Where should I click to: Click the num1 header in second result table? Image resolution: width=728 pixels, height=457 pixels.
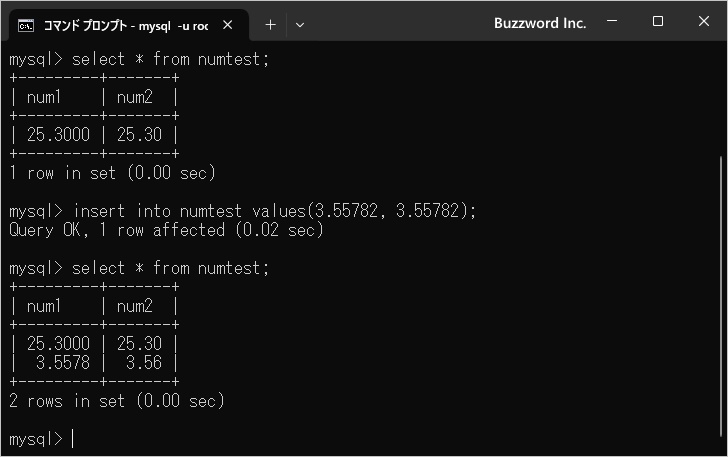(x=44, y=306)
